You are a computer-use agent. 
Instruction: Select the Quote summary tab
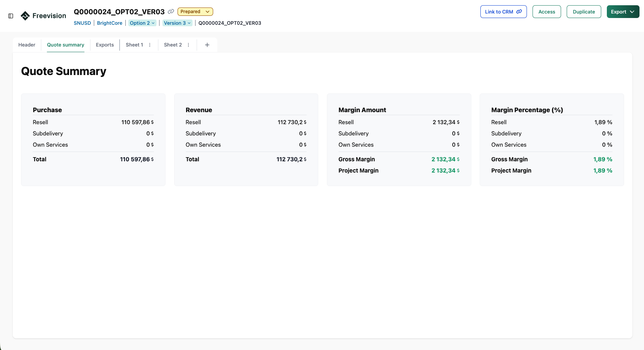pyautogui.click(x=65, y=45)
